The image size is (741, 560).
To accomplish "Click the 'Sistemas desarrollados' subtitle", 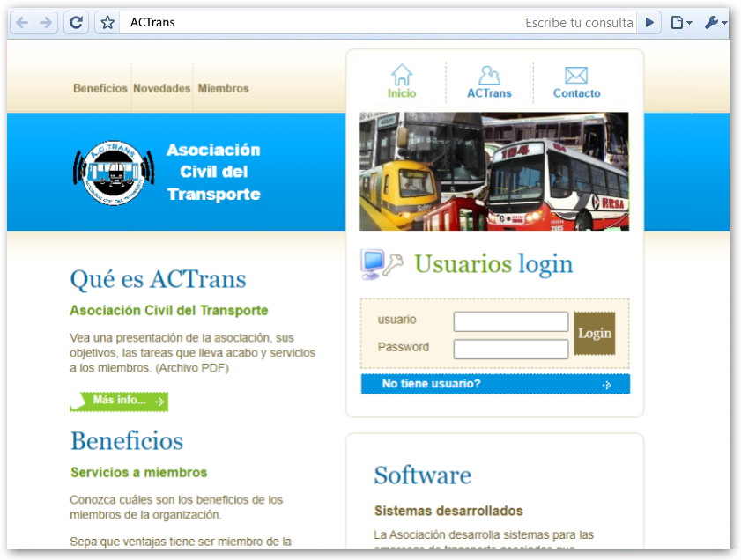I will click(448, 511).
